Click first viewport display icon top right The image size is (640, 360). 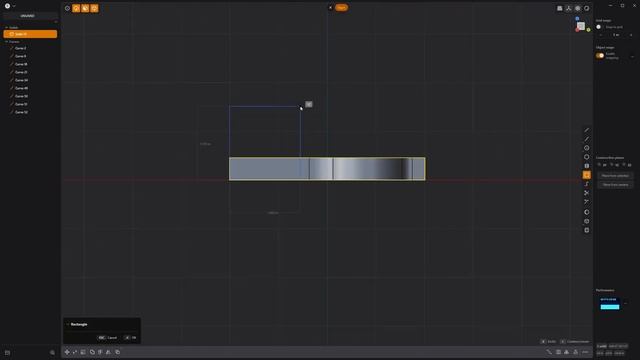point(560,8)
